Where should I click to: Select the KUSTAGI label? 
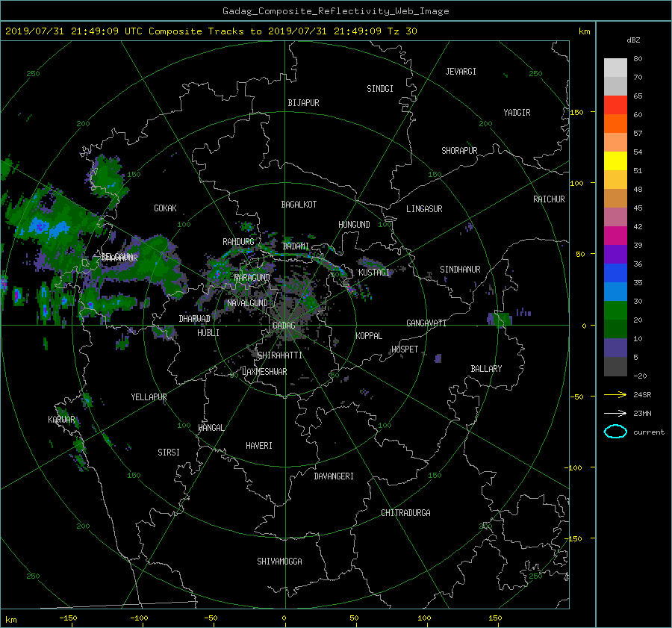click(374, 273)
